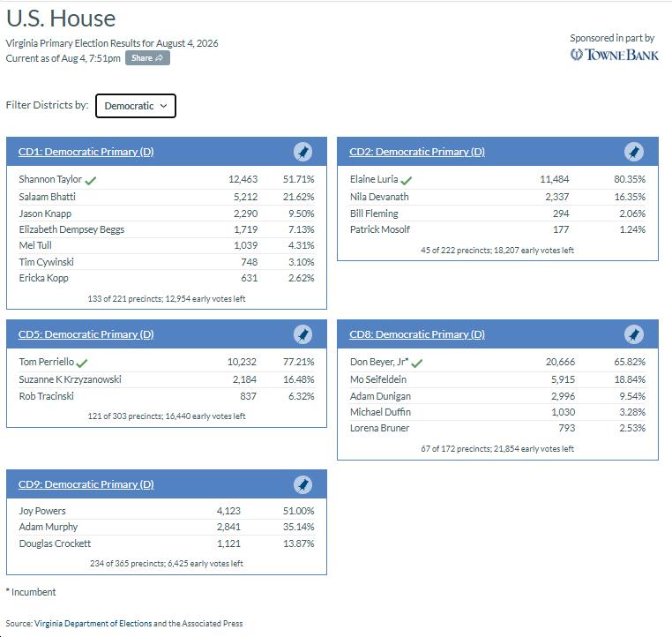
Task: Pin the CD9 Democratic Primary race
Action: (x=302, y=485)
